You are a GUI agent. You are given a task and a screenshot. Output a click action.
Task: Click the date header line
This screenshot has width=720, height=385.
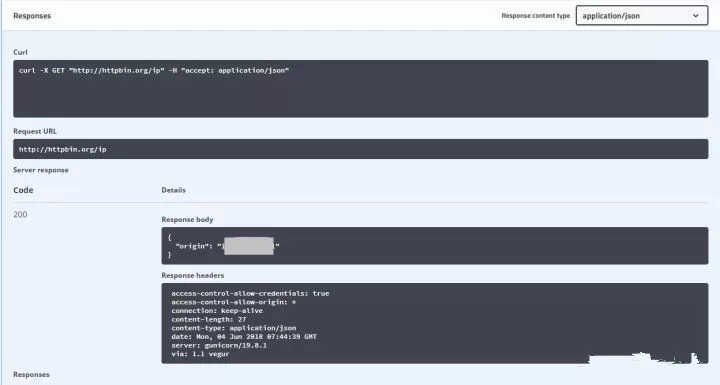pos(244,336)
